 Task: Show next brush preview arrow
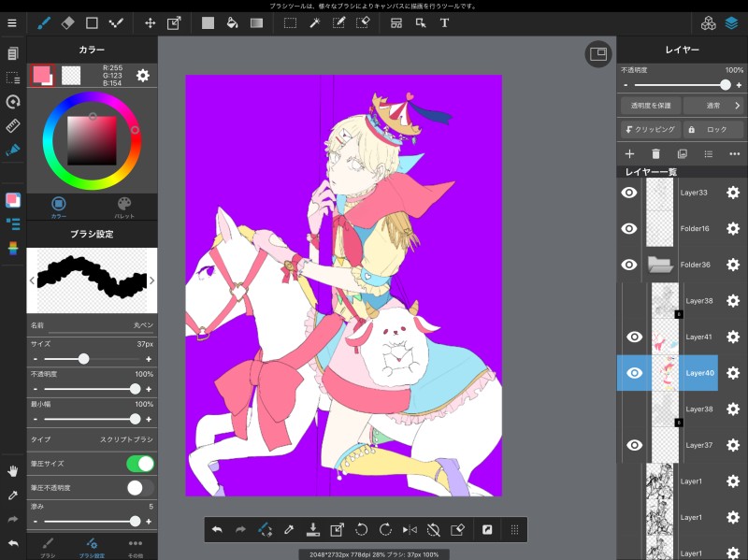(x=151, y=280)
